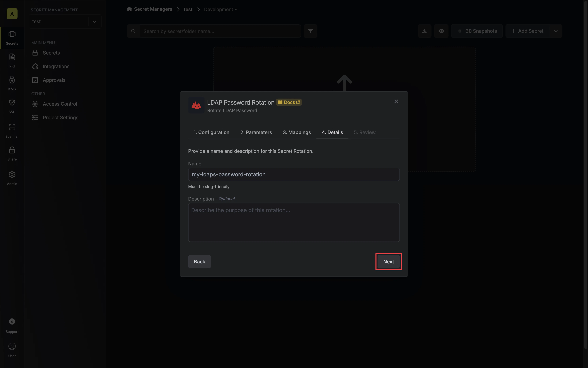Switch to 1. Configuration tab
Viewport: 588px width, 368px height.
(x=211, y=132)
